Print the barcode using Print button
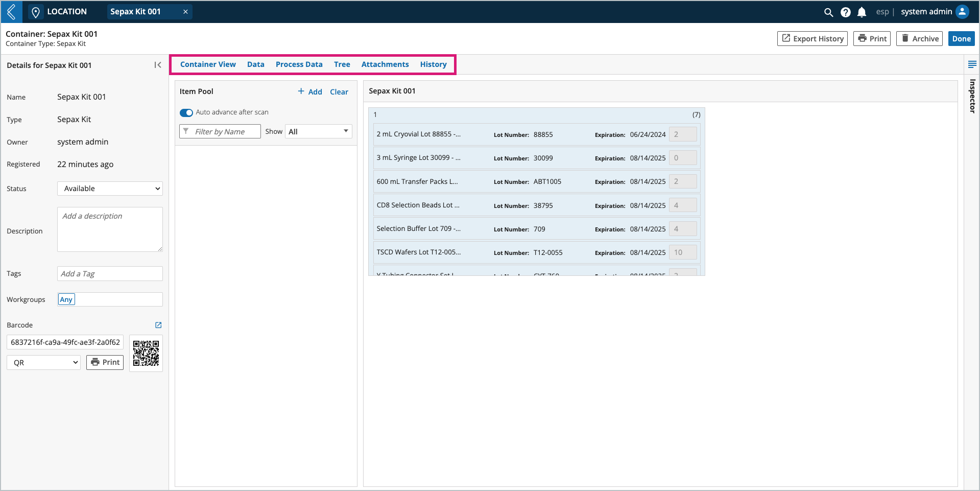980x491 pixels. (x=105, y=362)
